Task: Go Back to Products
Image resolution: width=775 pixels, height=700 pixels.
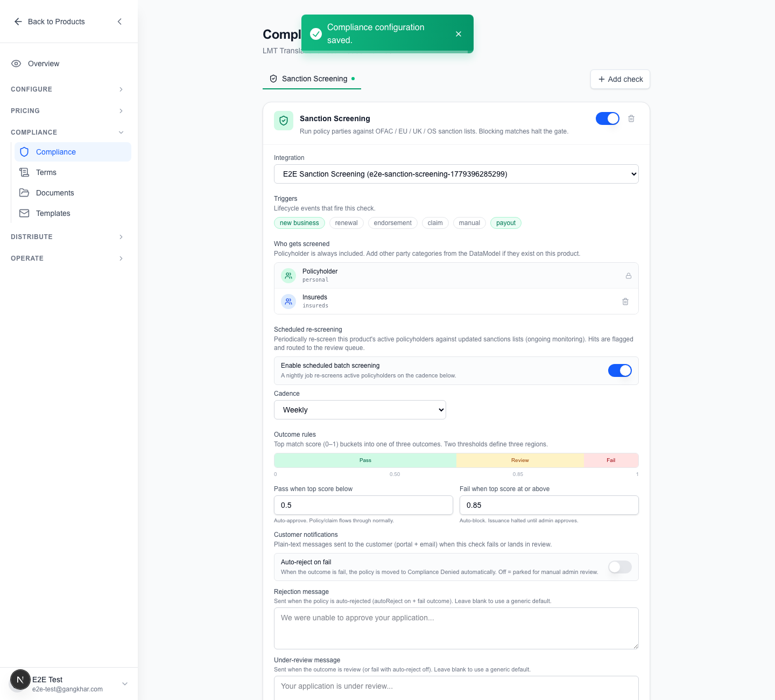Action: click(x=50, y=22)
